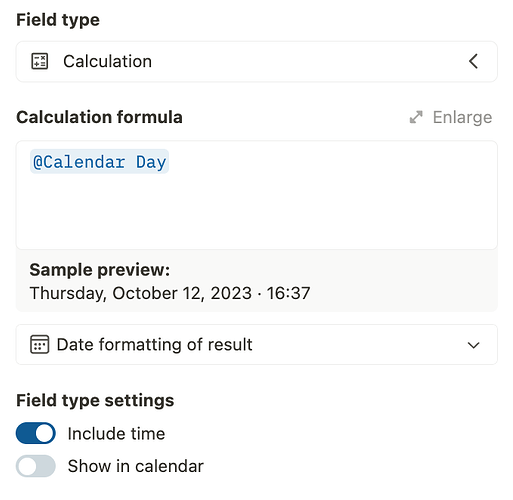Open the Date formatting of result dropdown
Viewport: 513px width, 500px height.
coord(257,344)
